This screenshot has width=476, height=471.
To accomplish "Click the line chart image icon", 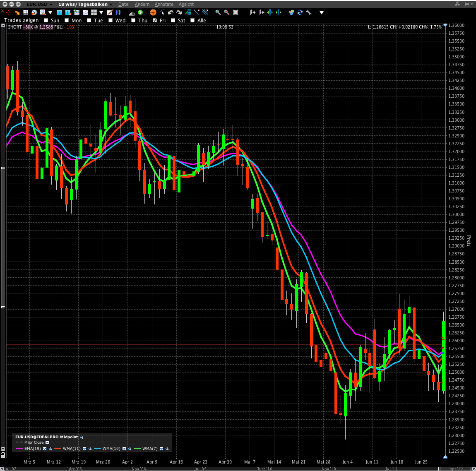I will tap(85, 12).
